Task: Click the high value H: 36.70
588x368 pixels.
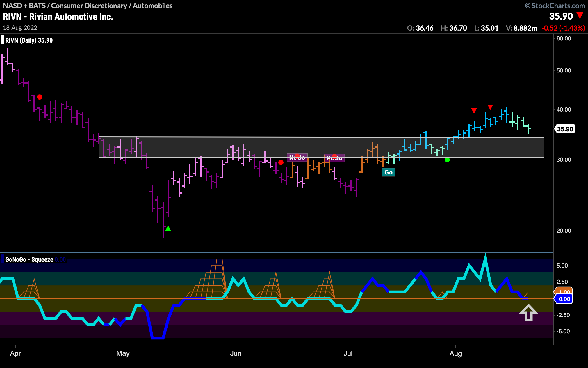Action: [454, 28]
